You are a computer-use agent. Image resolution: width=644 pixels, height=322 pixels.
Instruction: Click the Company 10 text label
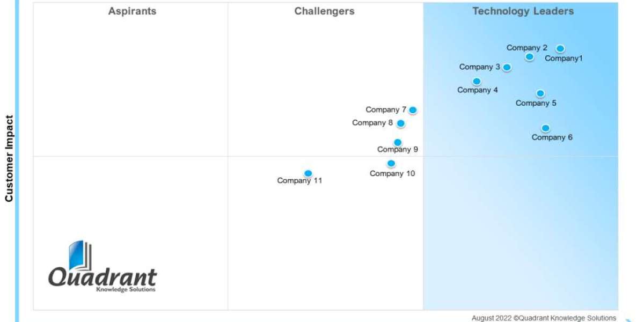392,173
